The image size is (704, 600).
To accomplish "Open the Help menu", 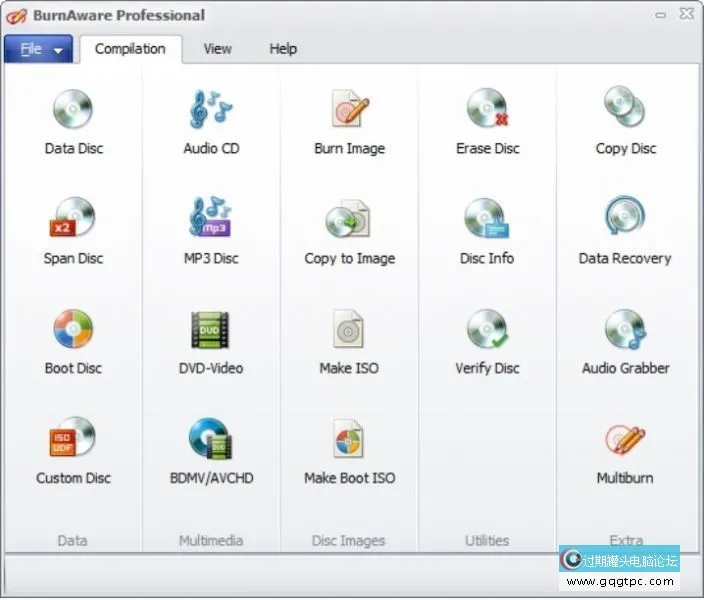I will [283, 49].
